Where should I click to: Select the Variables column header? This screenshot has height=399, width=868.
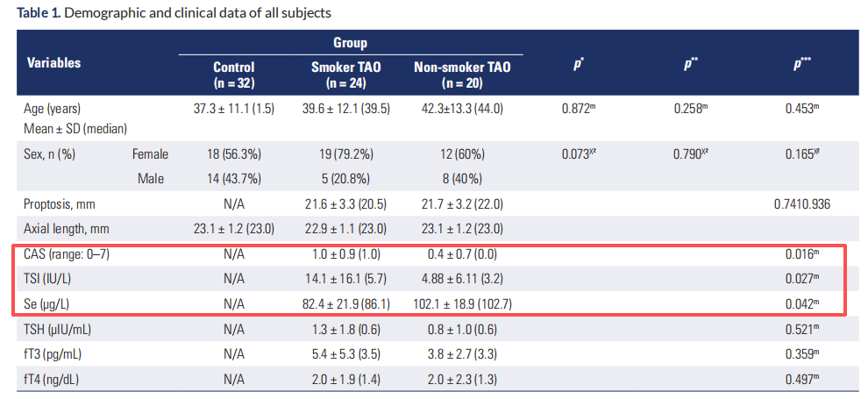(53, 62)
